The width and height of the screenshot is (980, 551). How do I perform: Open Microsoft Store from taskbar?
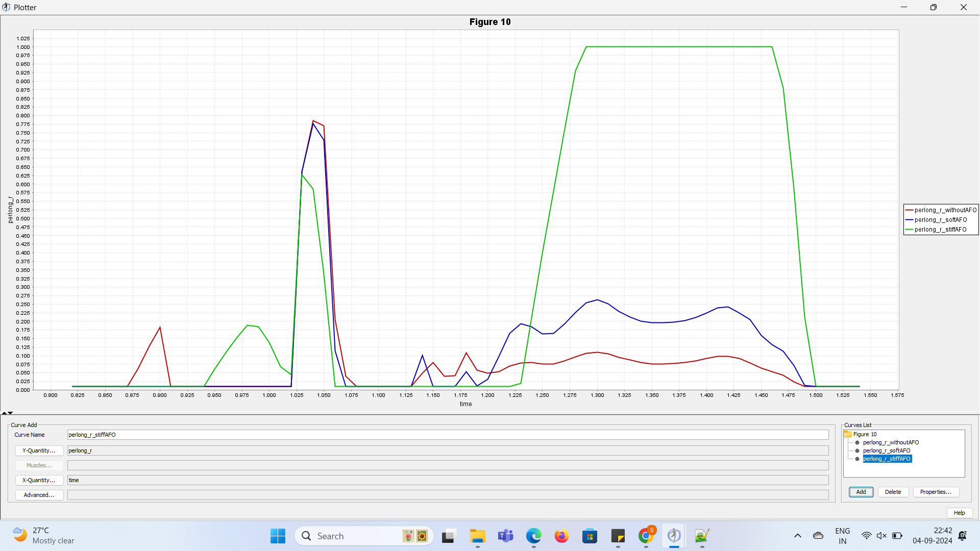click(590, 536)
